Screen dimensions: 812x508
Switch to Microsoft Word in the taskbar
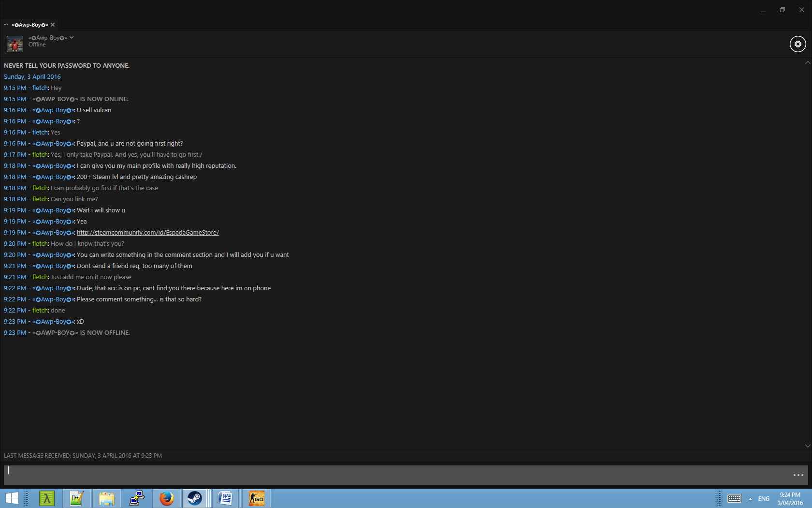[225, 498]
